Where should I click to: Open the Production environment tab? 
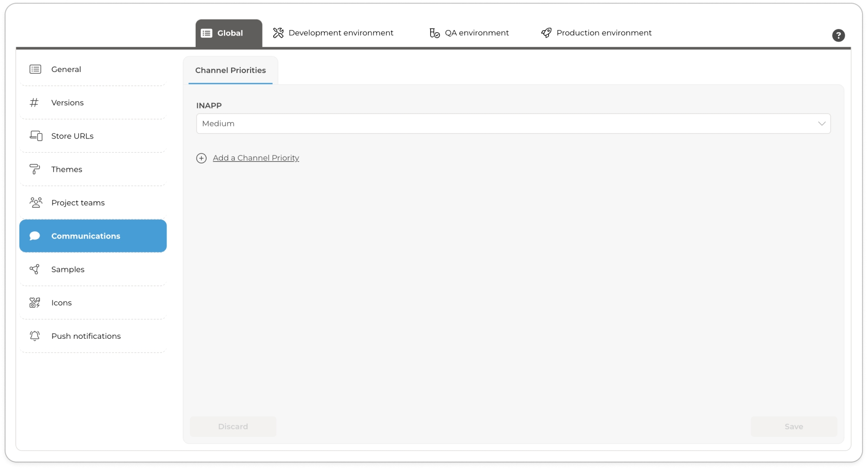click(596, 33)
